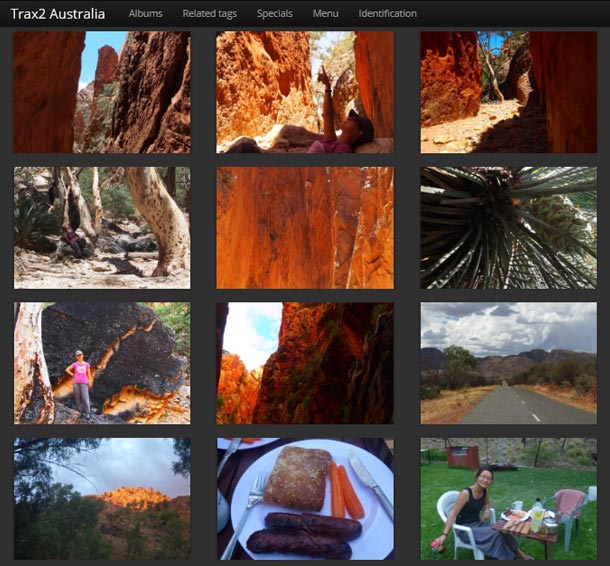Open the cycad fronds viewed from below photo
Viewport: 610px width, 566px height.
tap(508, 228)
